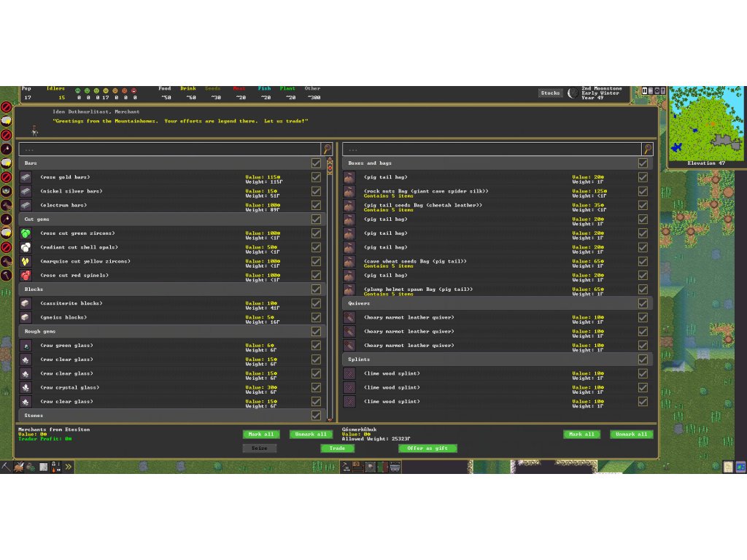This screenshot has width=747, height=560.
Task: Toggle checkbox for rose gold bars
Action: coord(316,177)
